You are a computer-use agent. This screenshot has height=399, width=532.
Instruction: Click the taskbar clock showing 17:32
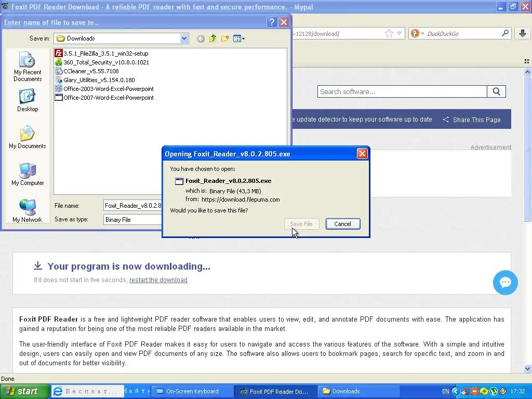click(x=518, y=391)
